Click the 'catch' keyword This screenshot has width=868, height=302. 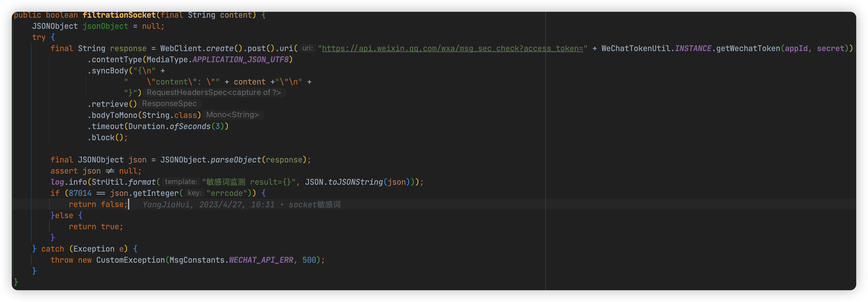click(x=53, y=249)
